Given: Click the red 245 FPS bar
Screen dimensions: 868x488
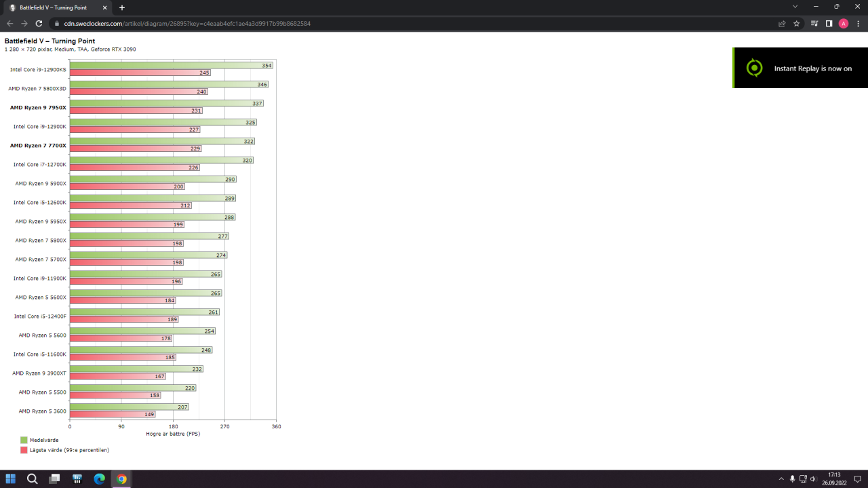Looking at the screenshot, I should click(140, 73).
